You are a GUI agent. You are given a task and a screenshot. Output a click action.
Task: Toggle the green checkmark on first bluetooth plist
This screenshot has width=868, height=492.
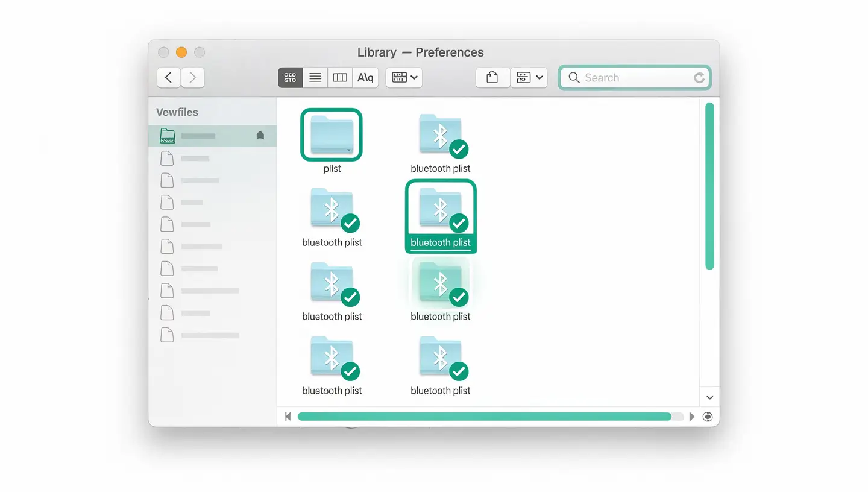(x=458, y=148)
